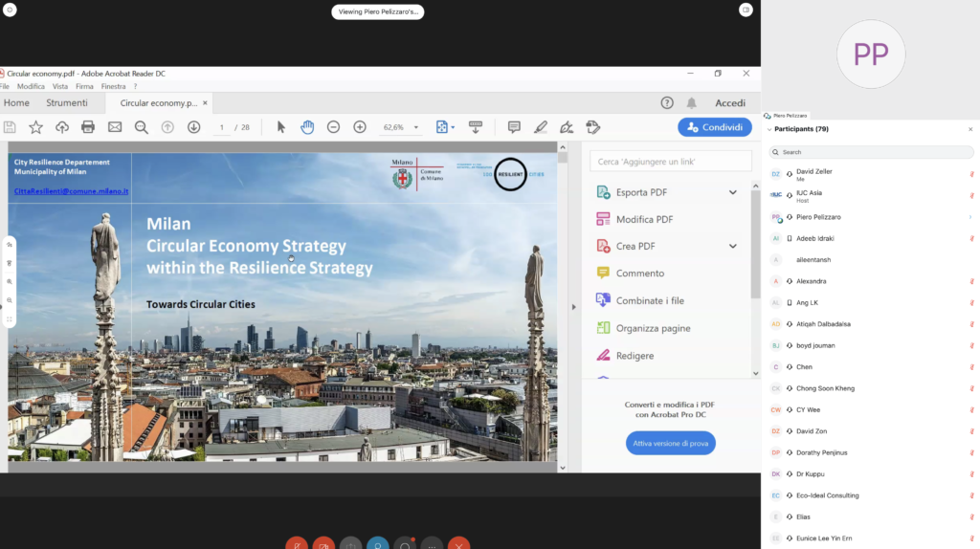The image size is (980, 549).
Task: Collapse the Participants (79) panel
Action: pos(769,129)
